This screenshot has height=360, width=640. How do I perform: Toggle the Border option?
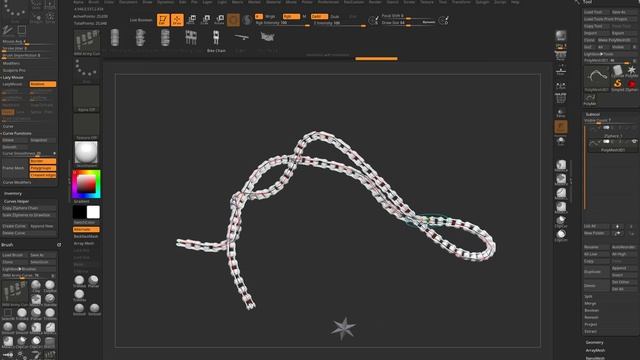pos(43,161)
